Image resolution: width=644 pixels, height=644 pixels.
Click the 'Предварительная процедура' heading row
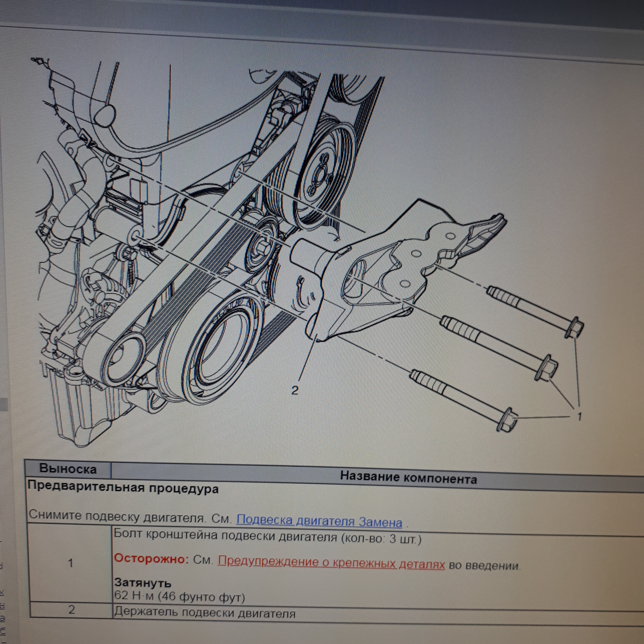pos(123,488)
